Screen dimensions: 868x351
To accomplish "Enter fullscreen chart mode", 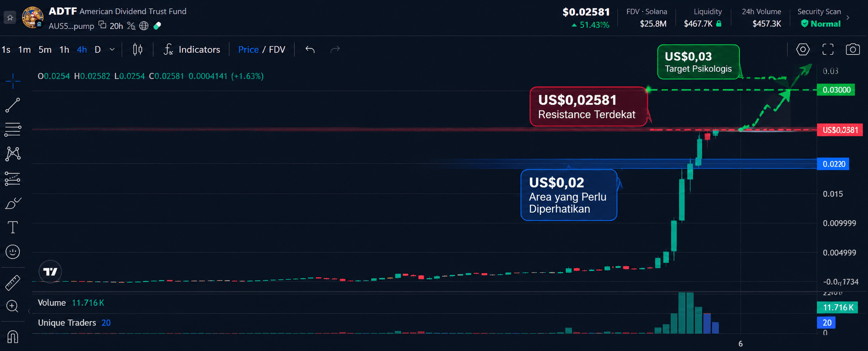I will click(x=828, y=49).
